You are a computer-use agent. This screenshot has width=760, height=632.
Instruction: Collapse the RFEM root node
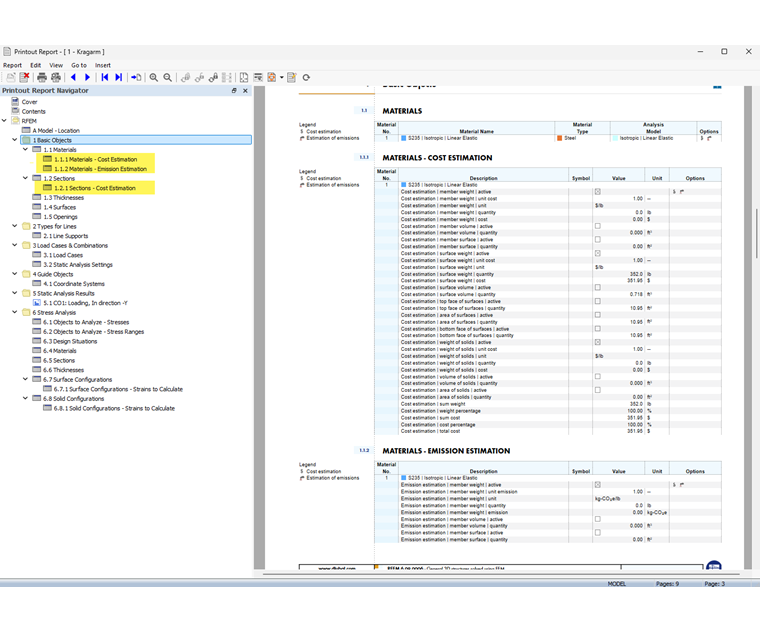click(4, 121)
